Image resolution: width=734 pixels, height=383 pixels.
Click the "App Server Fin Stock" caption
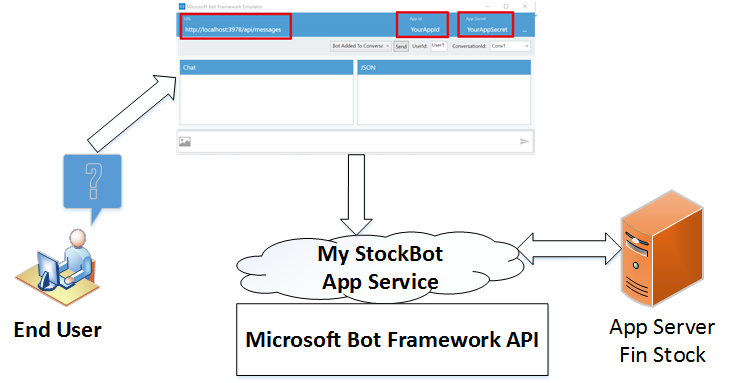pyautogui.click(x=662, y=340)
